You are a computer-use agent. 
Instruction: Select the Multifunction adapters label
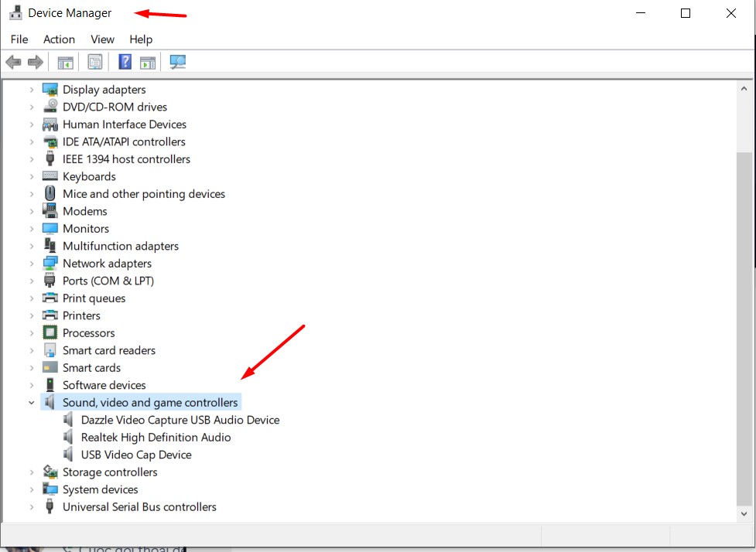coord(121,246)
